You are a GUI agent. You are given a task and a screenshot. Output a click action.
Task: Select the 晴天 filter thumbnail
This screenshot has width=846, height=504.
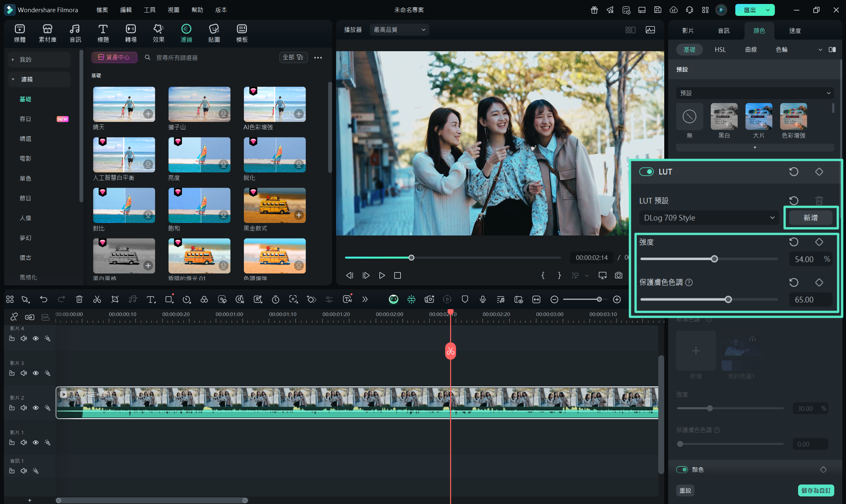124,104
